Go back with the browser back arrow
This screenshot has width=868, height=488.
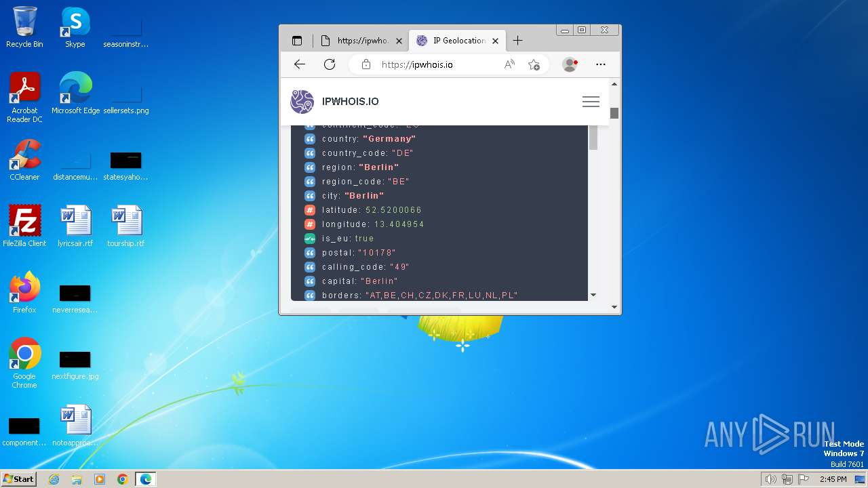coord(300,64)
